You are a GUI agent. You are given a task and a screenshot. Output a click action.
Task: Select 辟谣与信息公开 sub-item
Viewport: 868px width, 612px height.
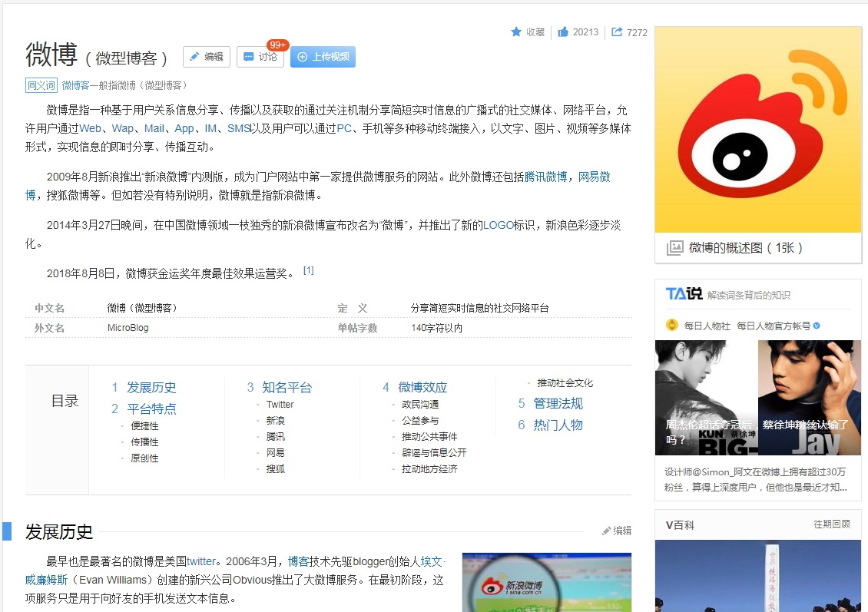(434, 452)
